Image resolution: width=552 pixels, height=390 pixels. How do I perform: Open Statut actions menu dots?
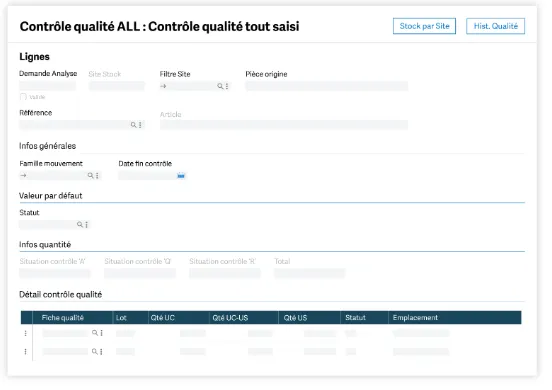87,225
